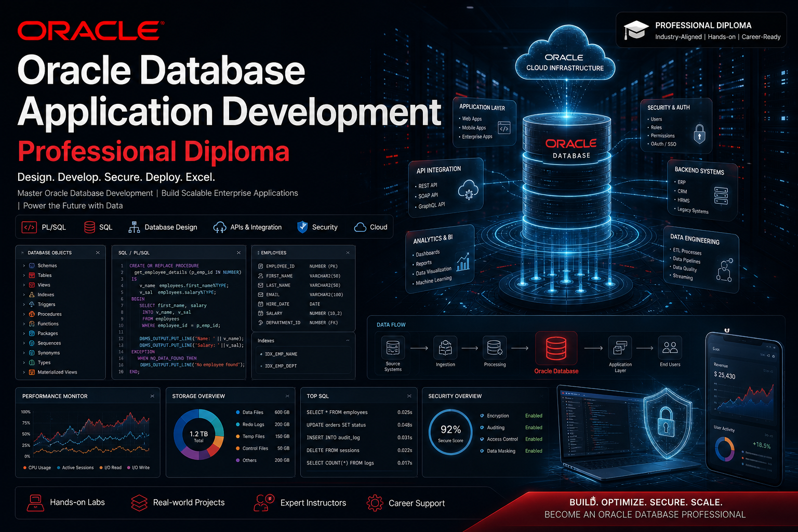Click the Security shield check icon
798x532 pixels.
pyautogui.click(x=302, y=227)
